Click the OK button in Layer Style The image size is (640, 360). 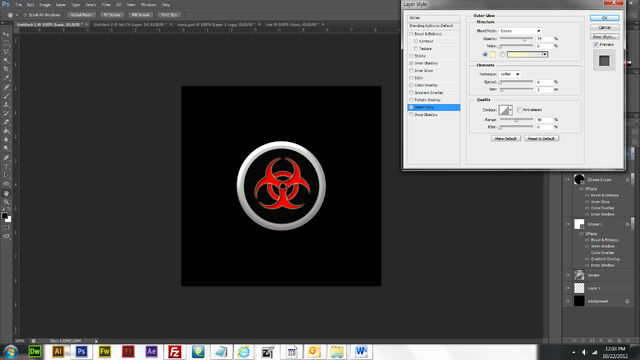pyautogui.click(x=604, y=18)
